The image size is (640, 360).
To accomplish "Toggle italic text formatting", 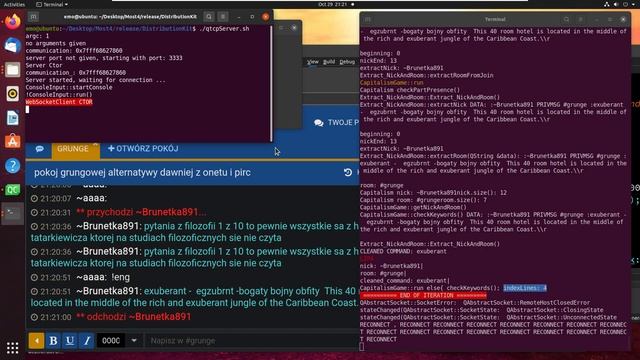I will (x=87, y=340).
